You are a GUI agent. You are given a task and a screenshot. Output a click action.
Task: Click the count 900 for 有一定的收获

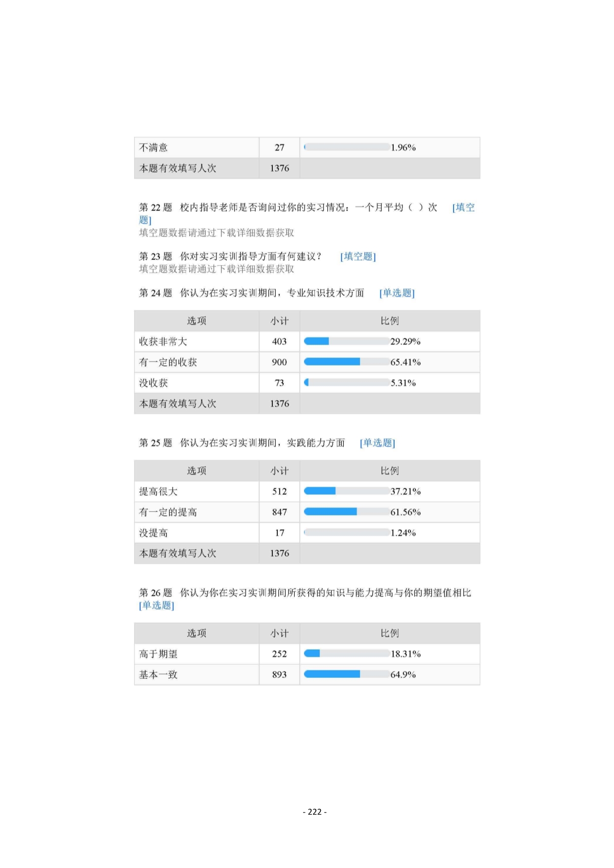[x=279, y=362]
